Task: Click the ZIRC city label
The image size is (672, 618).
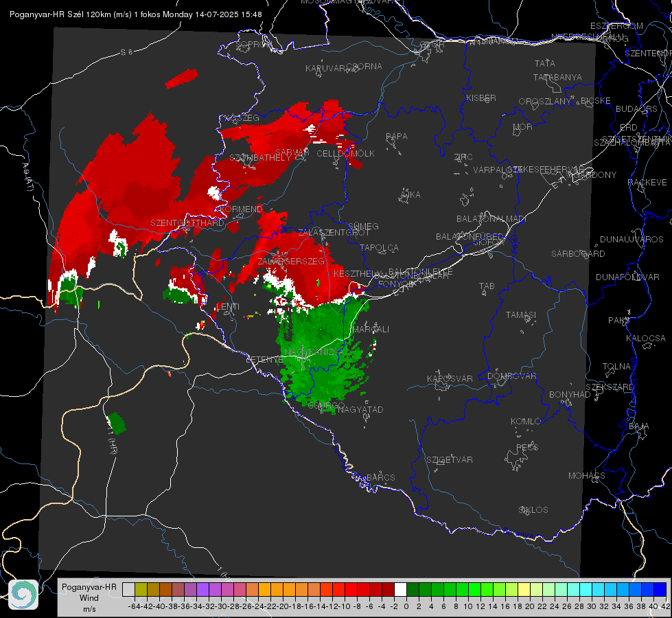Action: (463, 157)
